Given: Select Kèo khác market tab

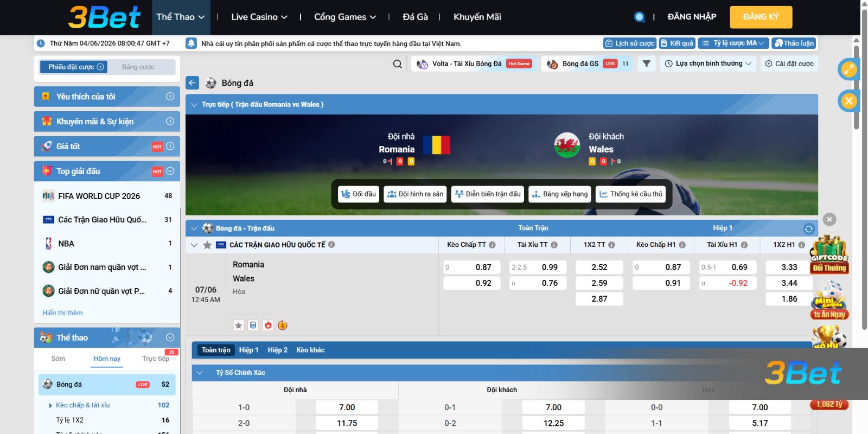Looking at the screenshot, I should point(310,350).
